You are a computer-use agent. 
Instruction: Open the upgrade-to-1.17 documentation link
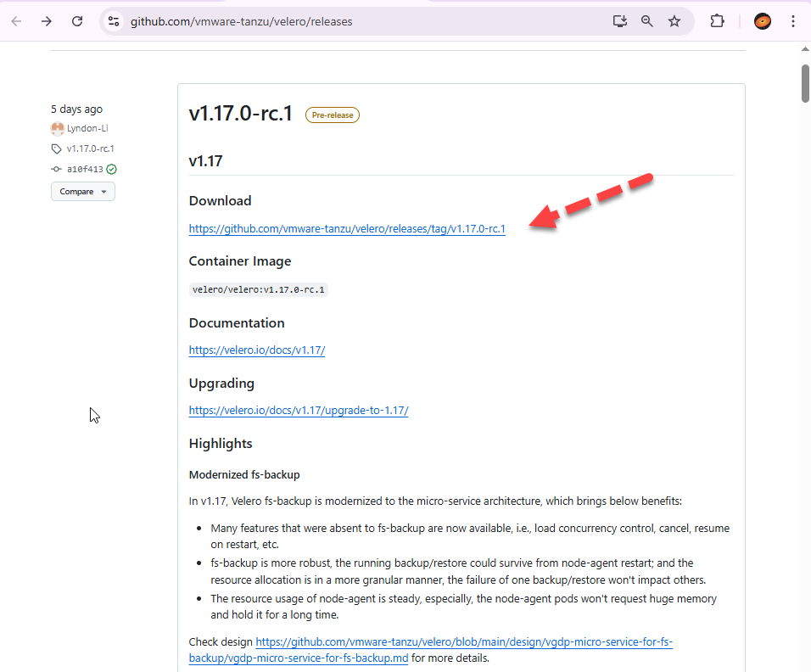click(299, 411)
